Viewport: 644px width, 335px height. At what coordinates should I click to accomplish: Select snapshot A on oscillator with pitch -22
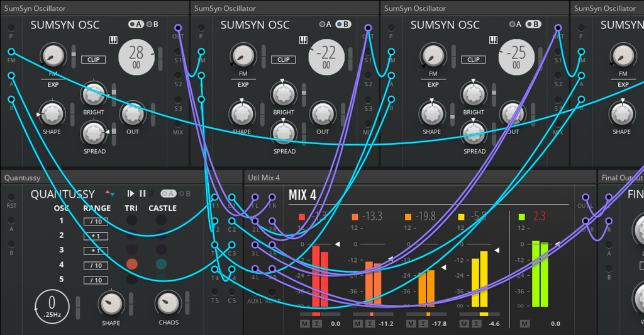pos(325,25)
